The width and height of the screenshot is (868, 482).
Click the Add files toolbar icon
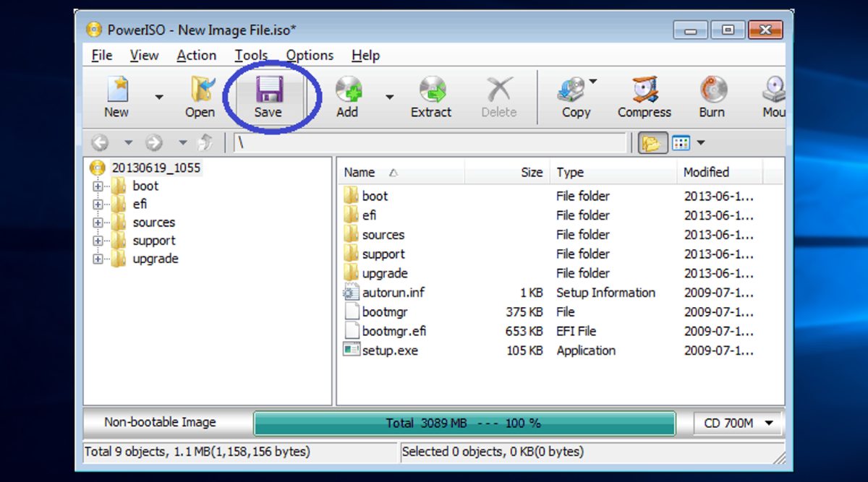tap(348, 97)
